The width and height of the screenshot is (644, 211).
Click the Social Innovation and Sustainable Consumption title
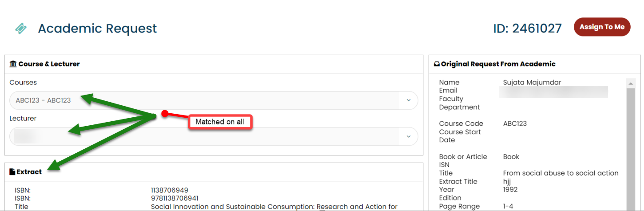click(274, 207)
